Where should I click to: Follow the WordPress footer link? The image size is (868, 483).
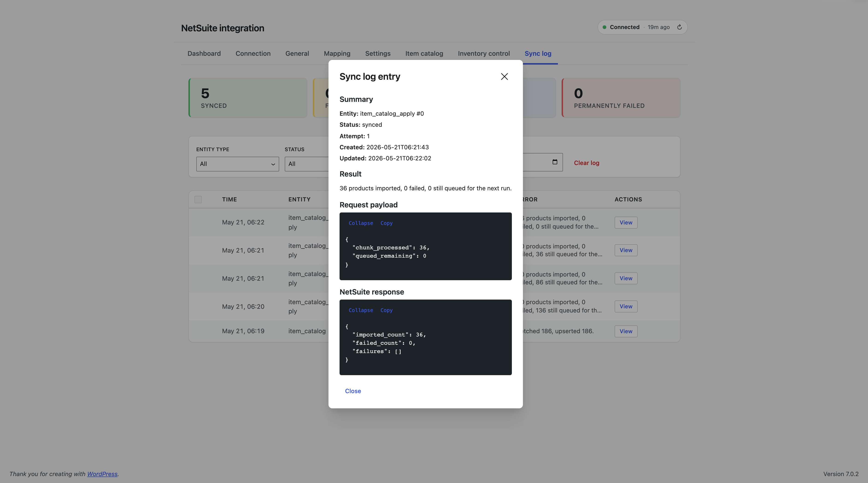point(102,474)
